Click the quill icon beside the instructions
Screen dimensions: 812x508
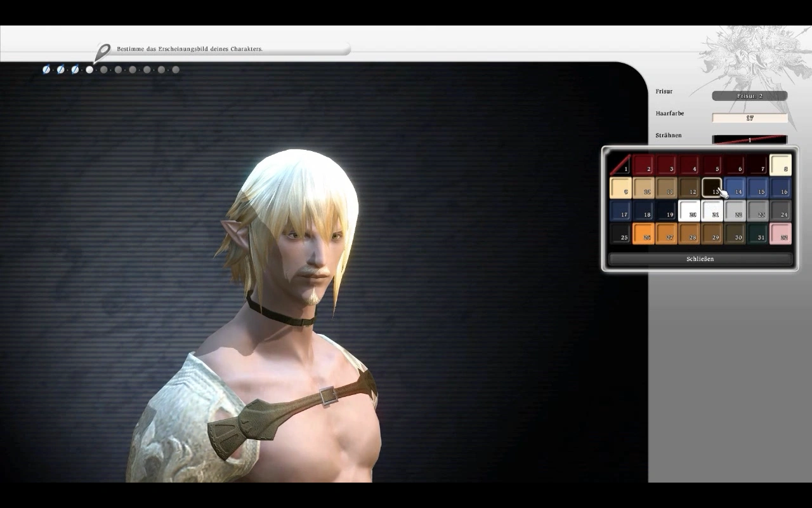[101, 53]
